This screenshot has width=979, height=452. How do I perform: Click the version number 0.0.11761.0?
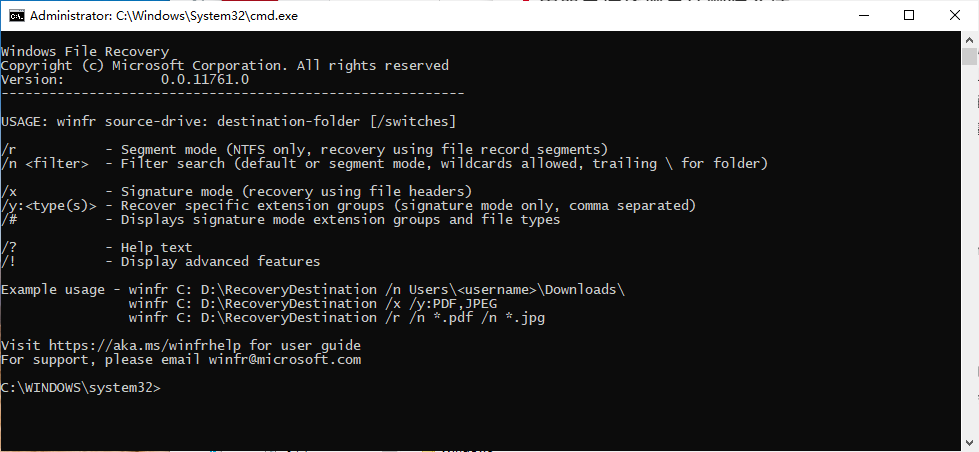pyautogui.click(x=204, y=79)
